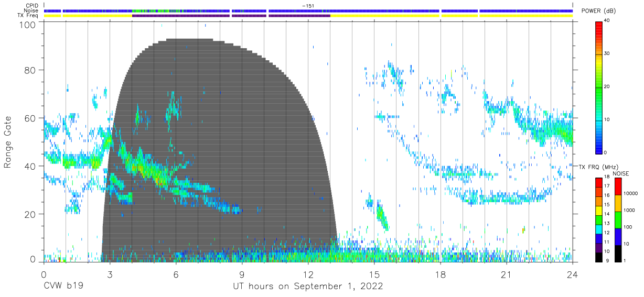The height and width of the screenshot is (297, 644).
Task: Pick the cyan 12–13 MHz TX FRQ swatch
Action: pos(599,229)
